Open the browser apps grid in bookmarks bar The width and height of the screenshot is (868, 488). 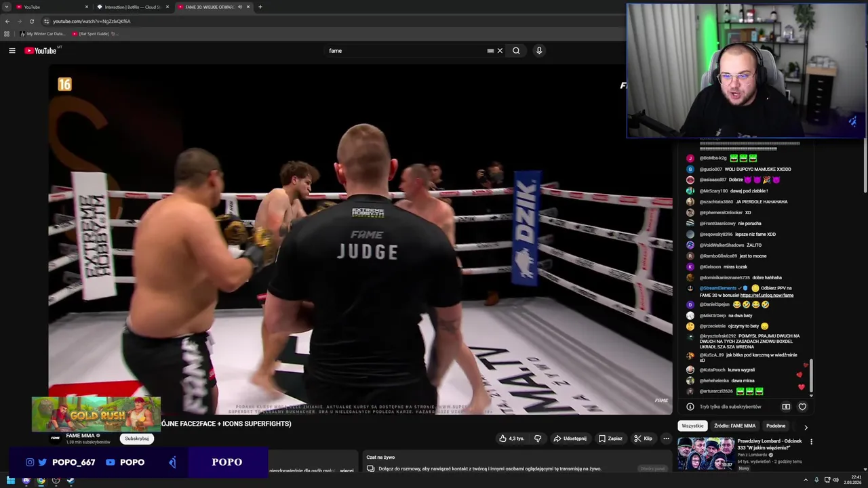click(x=7, y=34)
